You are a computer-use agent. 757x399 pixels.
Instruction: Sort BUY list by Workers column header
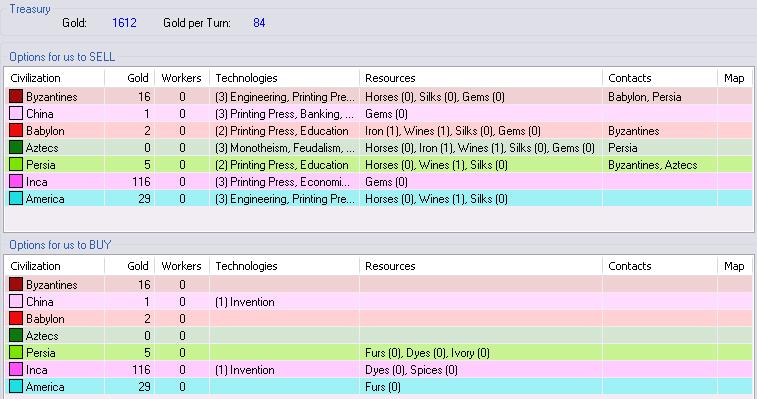182,266
